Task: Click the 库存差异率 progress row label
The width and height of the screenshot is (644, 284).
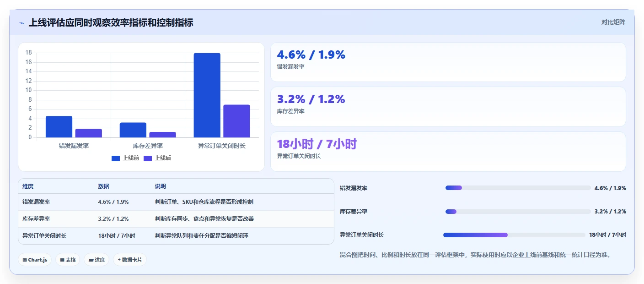Action: point(354,211)
